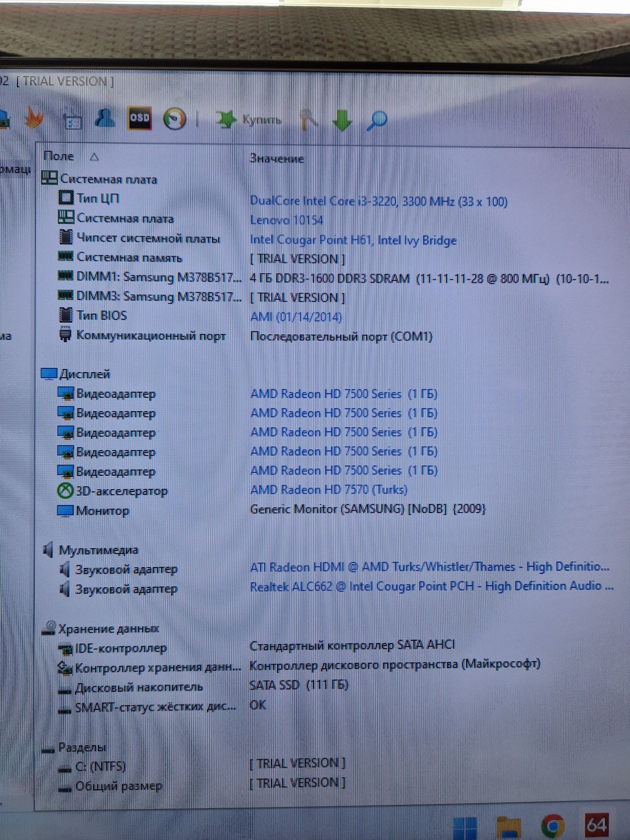
Task: Select the C: (NTFS) partition row
Action: (x=100, y=766)
